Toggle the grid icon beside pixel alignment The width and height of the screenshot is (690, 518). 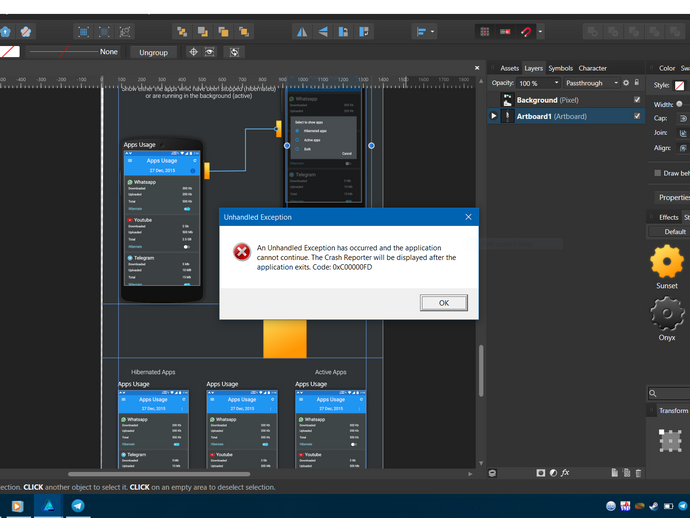point(484,32)
